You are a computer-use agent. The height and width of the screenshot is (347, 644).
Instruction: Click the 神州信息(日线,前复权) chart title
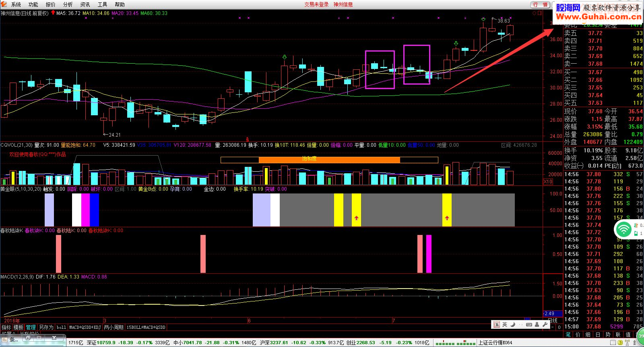[x=25, y=13]
